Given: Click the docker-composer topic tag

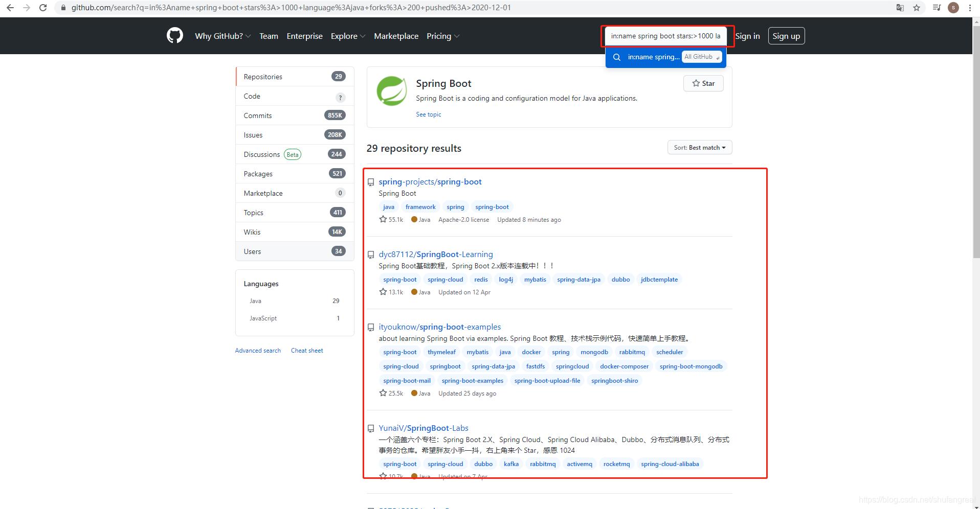Looking at the screenshot, I should pyautogui.click(x=624, y=366).
